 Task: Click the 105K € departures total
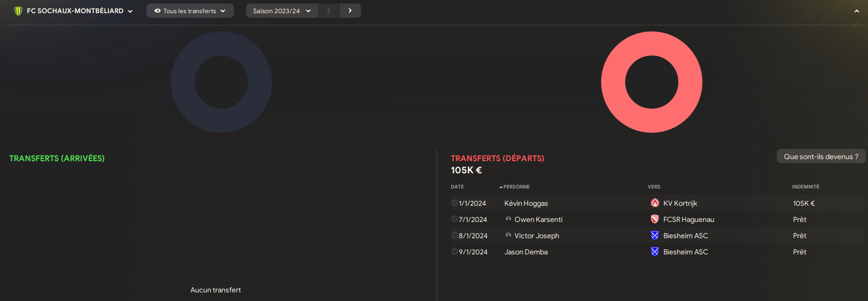point(466,170)
